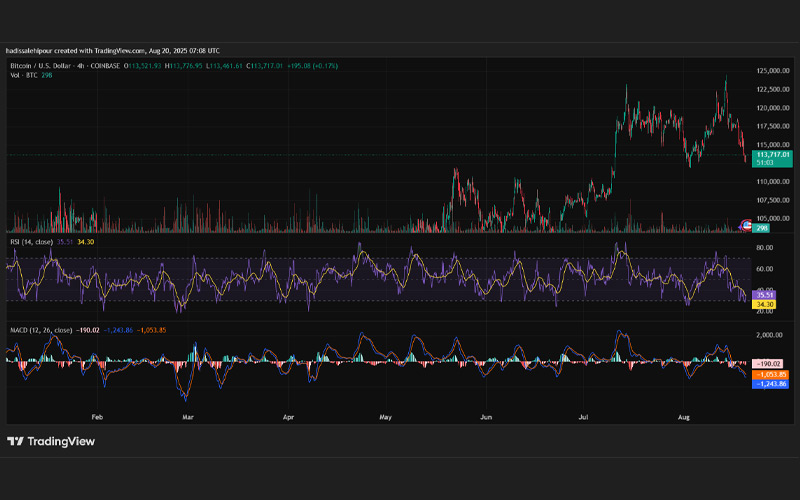Click the open price value O113,521.93

coord(142,66)
